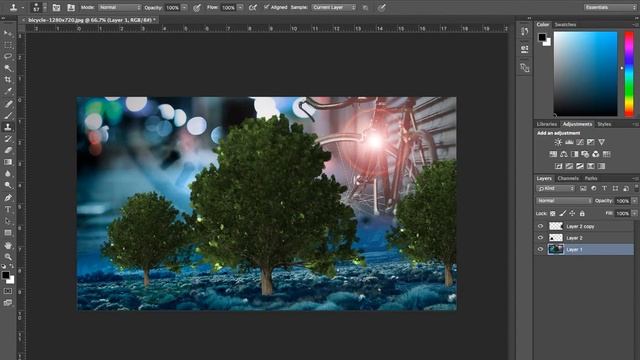Toggle lock all for layer
The height and width of the screenshot is (360, 640).
tap(582, 213)
